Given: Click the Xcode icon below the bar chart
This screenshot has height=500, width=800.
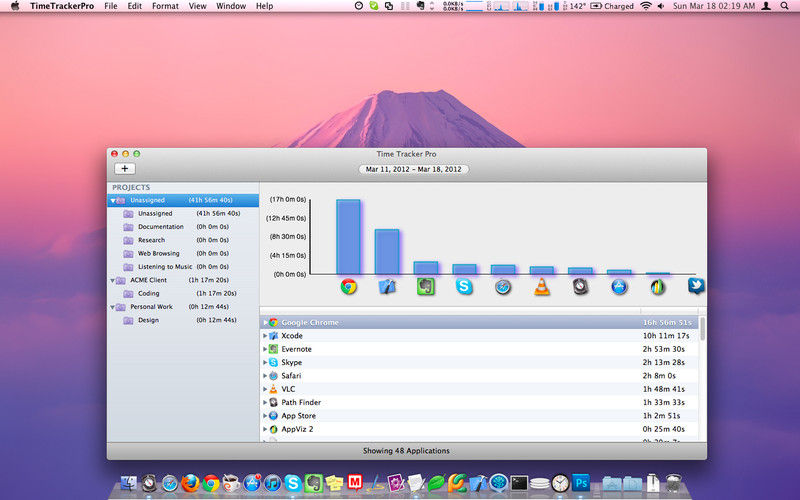Looking at the screenshot, I should coord(387,287).
